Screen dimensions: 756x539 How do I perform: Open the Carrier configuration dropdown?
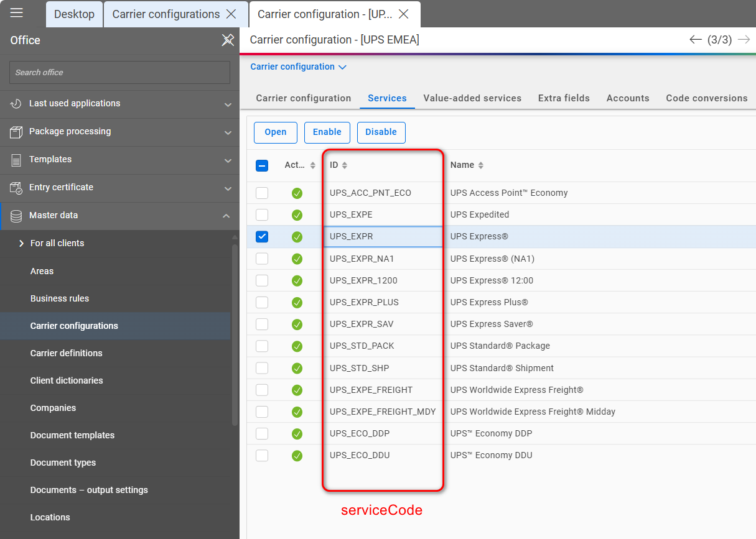click(298, 67)
